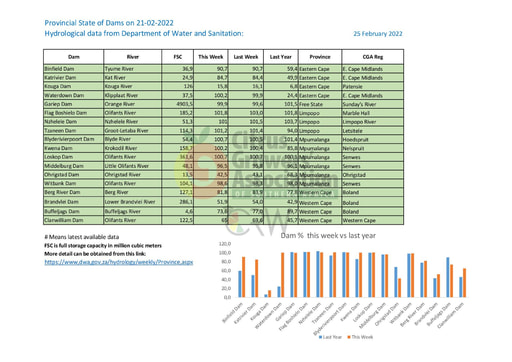Image resolution: width=512 pixels, height=362 pixels.
Task: Click the 'Province' column header
Action: click(x=320, y=57)
